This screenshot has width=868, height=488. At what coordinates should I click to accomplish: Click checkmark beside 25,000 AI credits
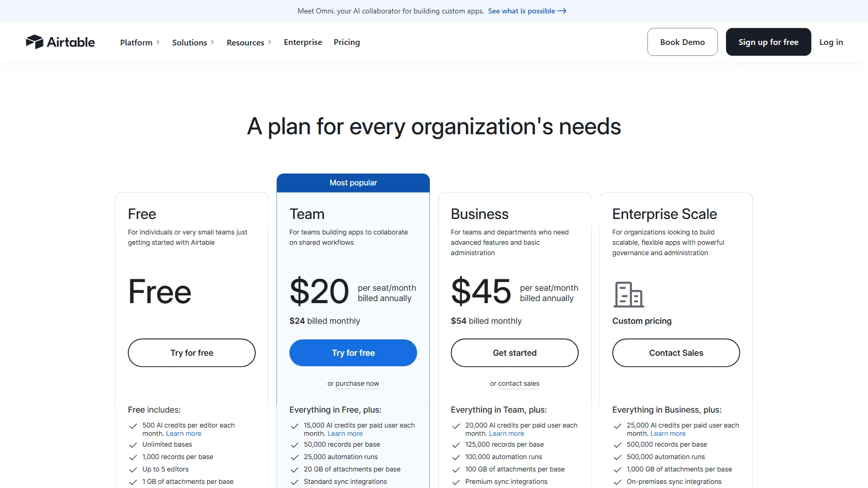(x=617, y=426)
